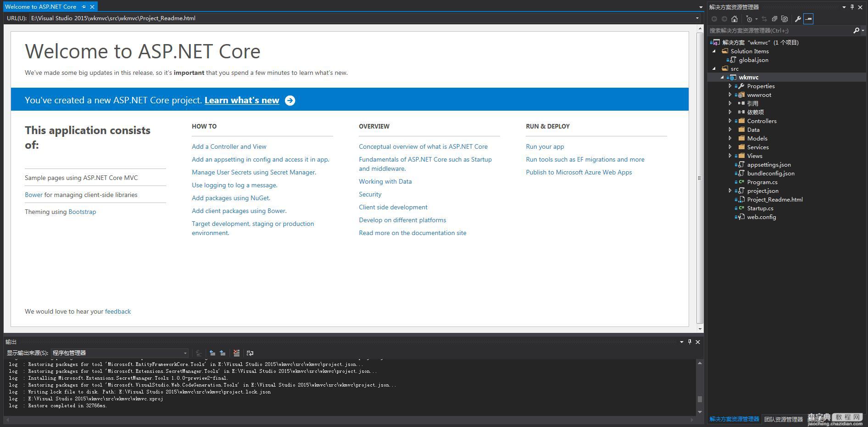Switch to the 团队资源管理器 tab

pyautogui.click(x=784, y=419)
